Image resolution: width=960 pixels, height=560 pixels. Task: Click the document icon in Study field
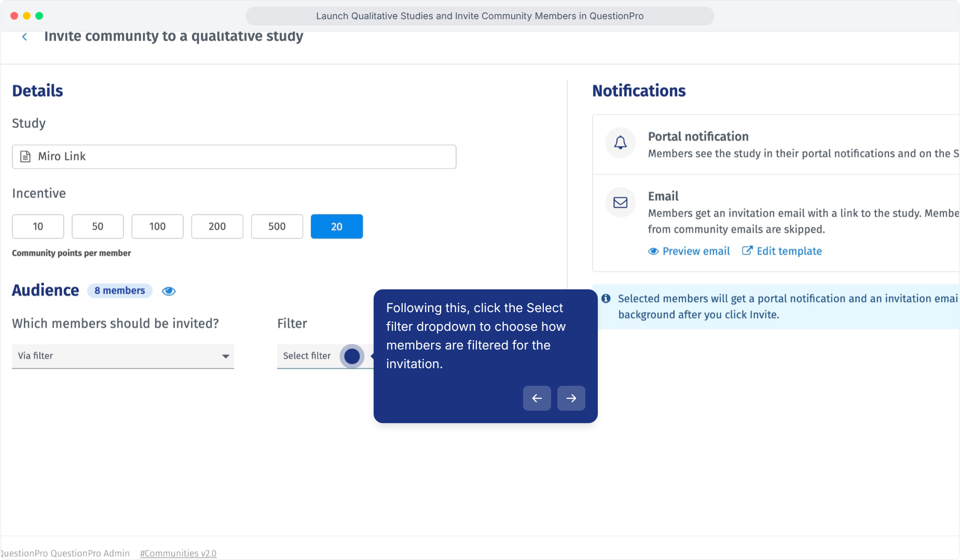[x=25, y=157]
